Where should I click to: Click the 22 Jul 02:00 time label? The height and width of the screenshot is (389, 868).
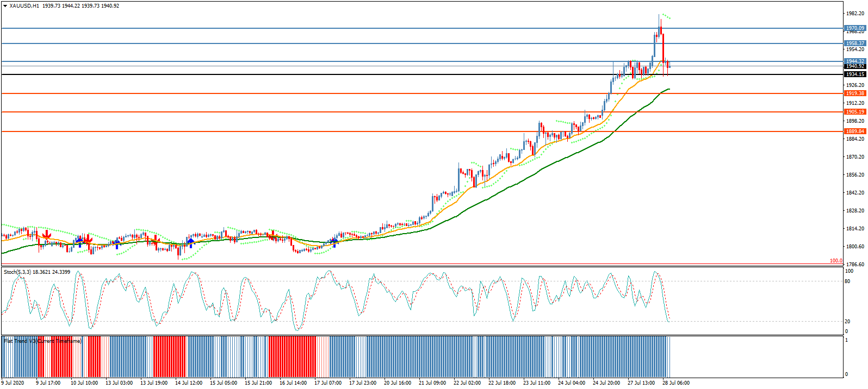tap(467, 383)
